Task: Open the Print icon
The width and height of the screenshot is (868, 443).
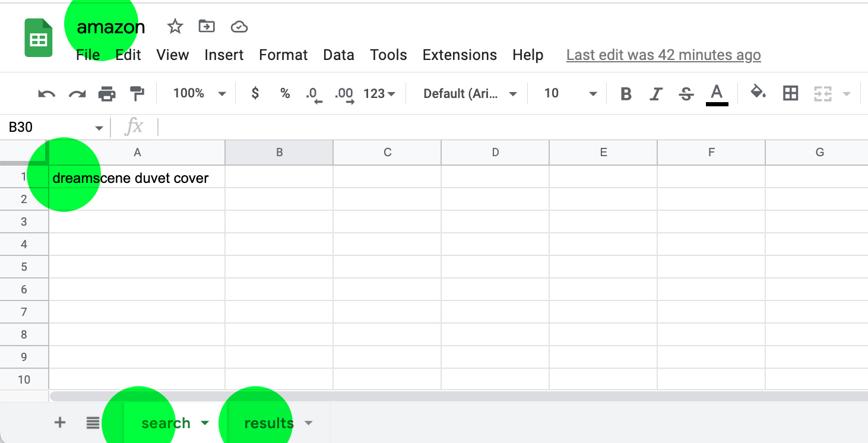Action: click(107, 93)
